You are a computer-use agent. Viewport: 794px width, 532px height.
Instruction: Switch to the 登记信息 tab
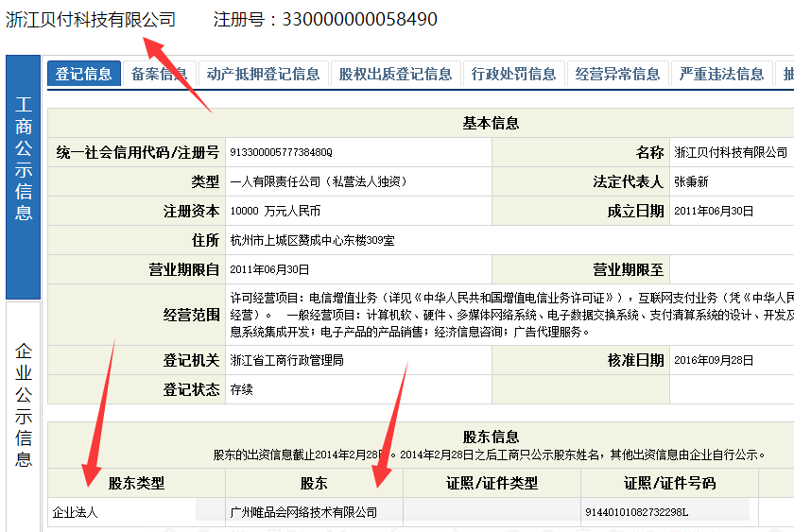tap(83, 74)
